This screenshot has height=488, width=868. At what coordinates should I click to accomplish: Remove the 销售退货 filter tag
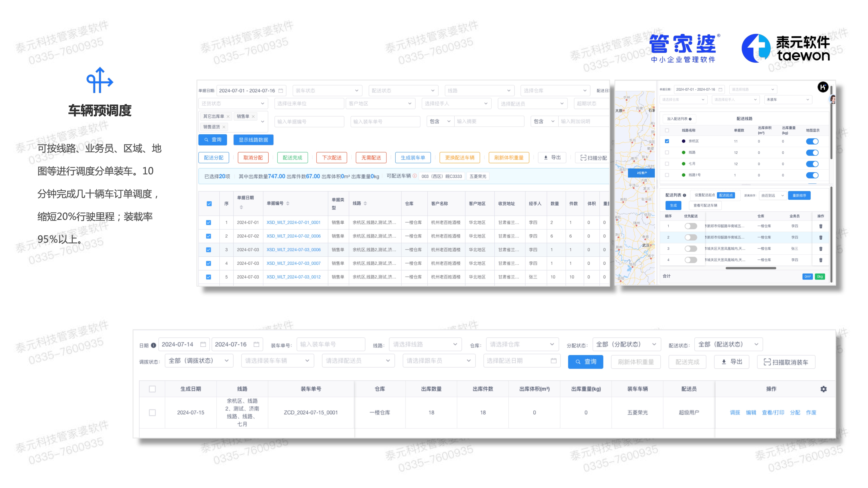(x=224, y=127)
